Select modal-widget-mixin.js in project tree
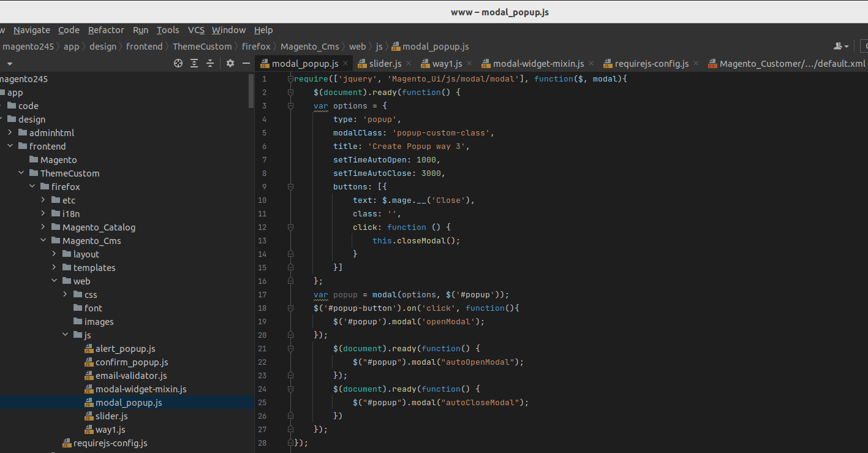 point(141,389)
